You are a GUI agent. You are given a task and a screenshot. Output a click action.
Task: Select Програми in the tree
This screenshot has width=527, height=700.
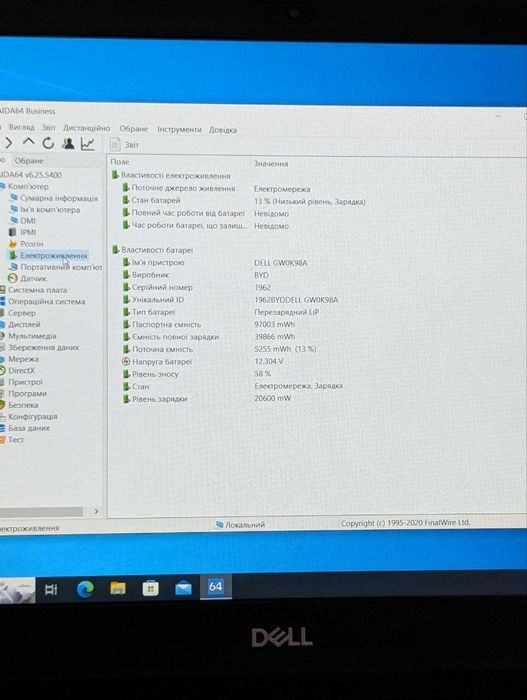[x=23, y=394]
